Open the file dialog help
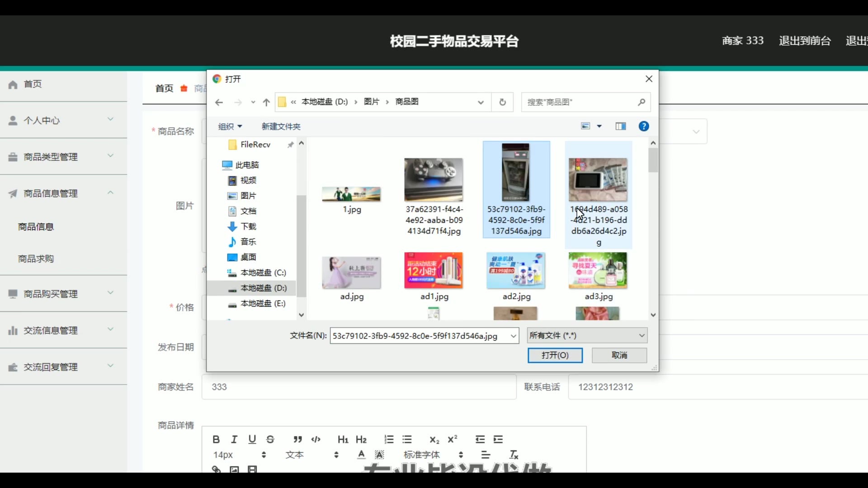This screenshot has width=868, height=488. (644, 127)
